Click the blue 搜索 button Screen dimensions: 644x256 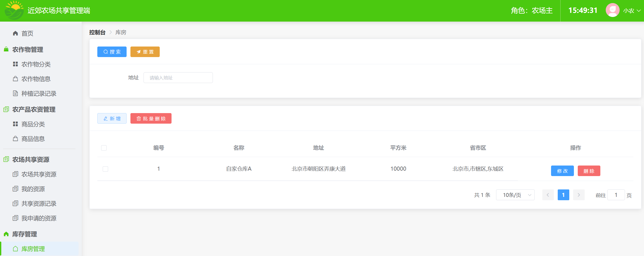click(112, 52)
